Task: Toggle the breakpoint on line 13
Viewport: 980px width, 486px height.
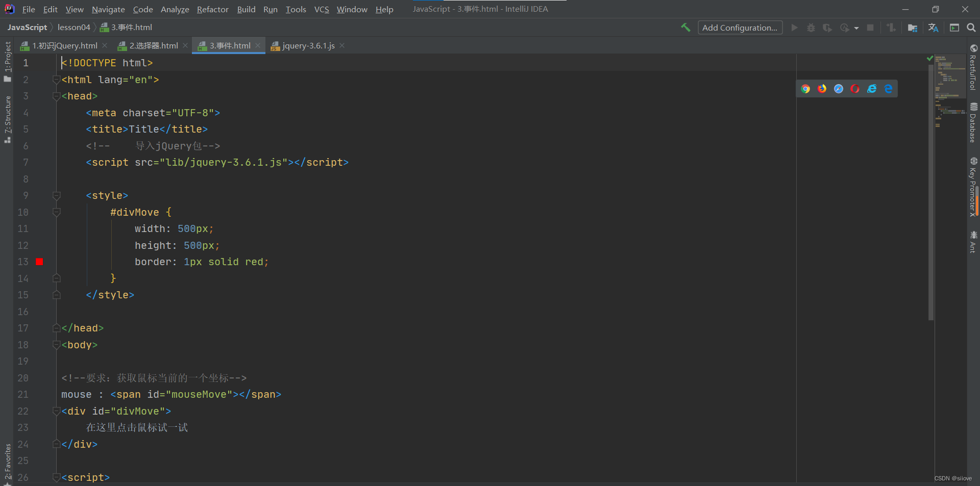Action: 39,262
